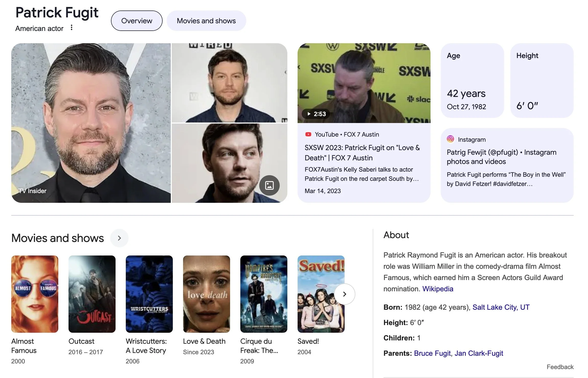The width and height of the screenshot is (588, 378).
Task: Switch to the Overview tab
Action: 137,21
